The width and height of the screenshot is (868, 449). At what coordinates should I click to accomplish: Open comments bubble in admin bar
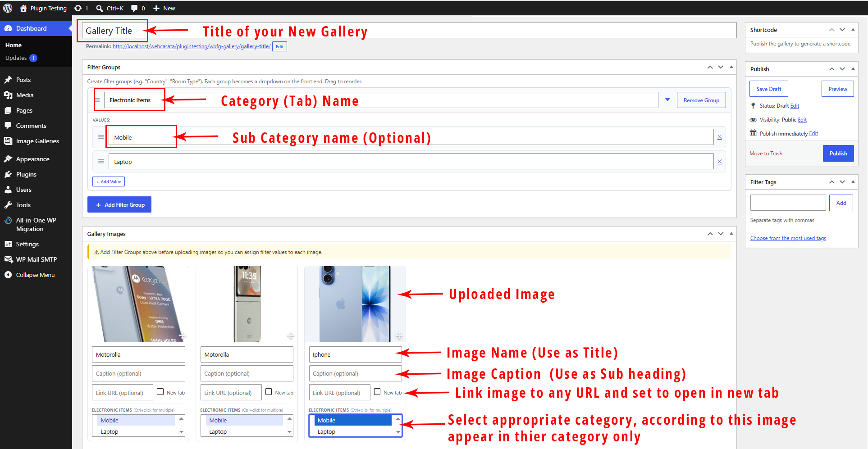tap(134, 8)
